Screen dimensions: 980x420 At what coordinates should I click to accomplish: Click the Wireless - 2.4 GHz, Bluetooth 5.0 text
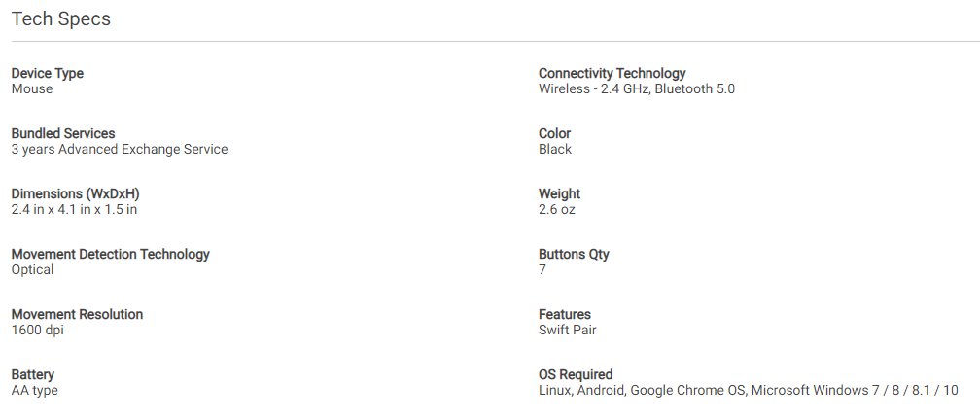pyautogui.click(x=637, y=88)
